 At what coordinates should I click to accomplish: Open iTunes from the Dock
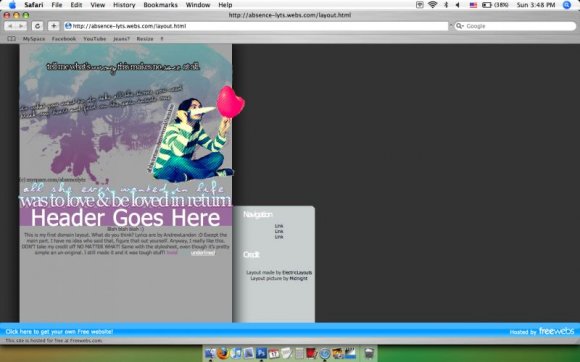point(236,353)
